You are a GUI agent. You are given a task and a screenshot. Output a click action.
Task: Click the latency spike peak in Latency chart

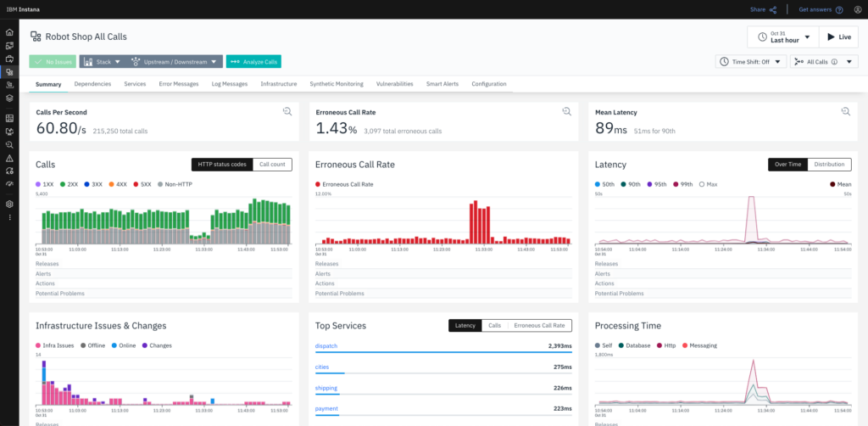(x=751, y=198)
